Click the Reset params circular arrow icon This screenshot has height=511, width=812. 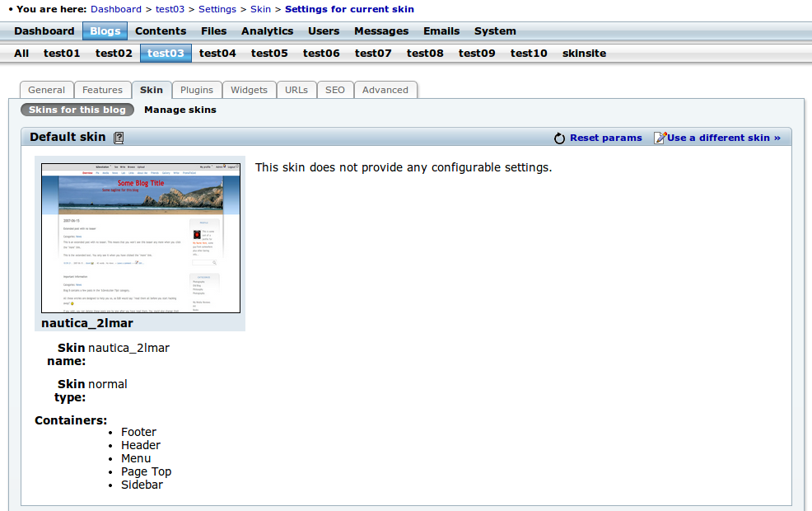point(559,138)
